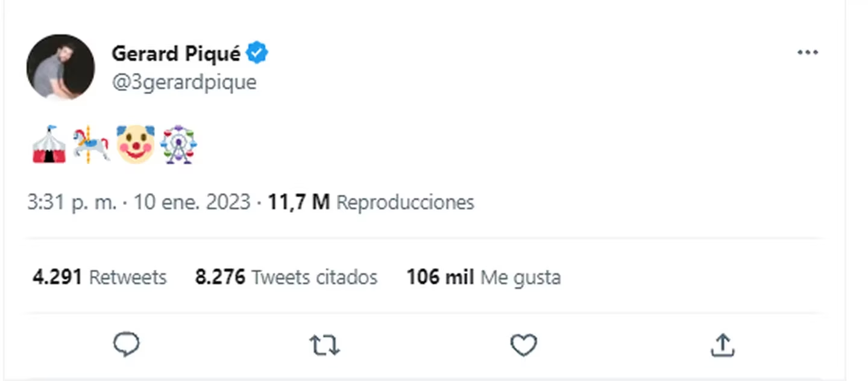The image size is (868, 381).
Task: Open the three-dot more options menu
Action: click(808, 52)
